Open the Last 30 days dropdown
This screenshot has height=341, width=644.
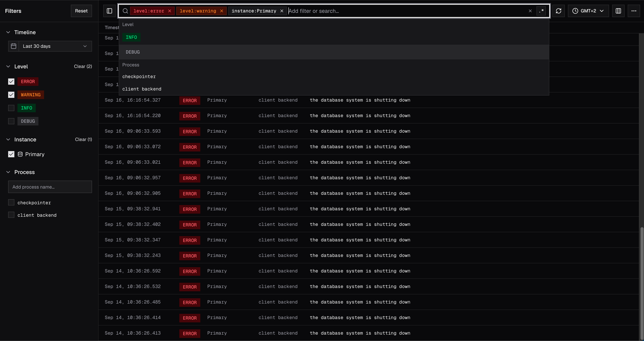[x=55, y=46]
